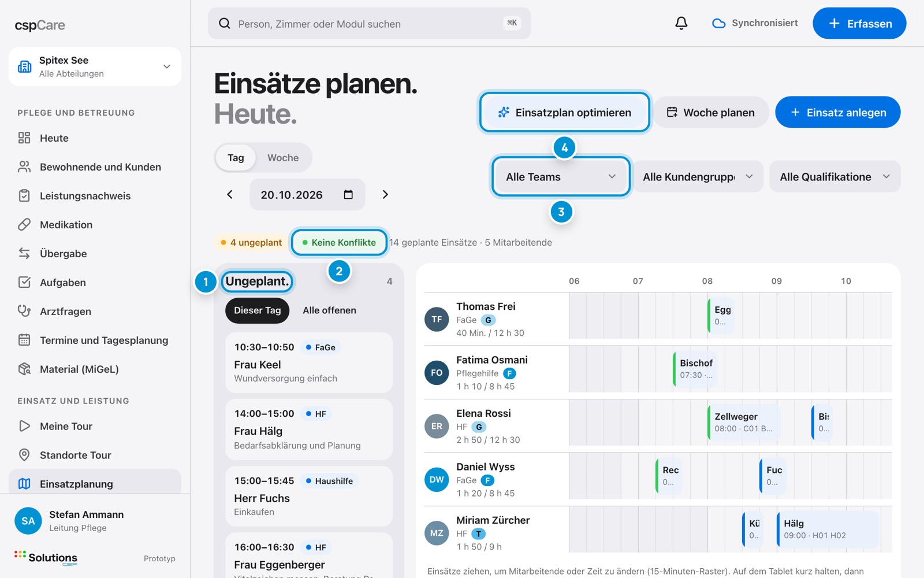Viewport: 924px width, 578px height.
Task: Switch view to Tag
Action: coord(236,158)
